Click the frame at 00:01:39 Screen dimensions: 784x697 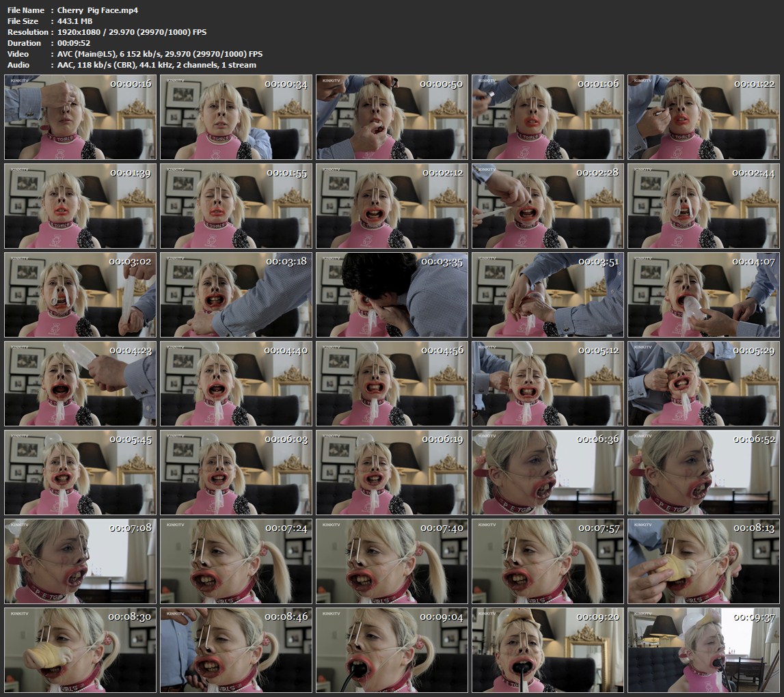click(x=80, y=206)
